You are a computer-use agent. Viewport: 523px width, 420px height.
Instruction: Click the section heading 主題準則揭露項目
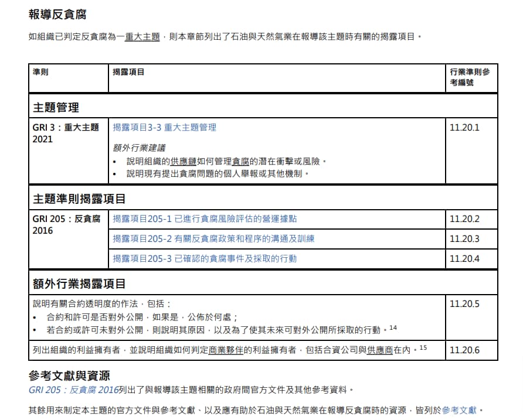click(x=79, y=199)
